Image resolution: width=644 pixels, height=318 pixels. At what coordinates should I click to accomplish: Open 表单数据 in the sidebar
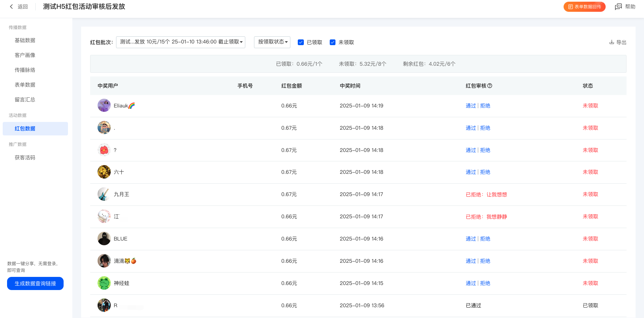coord(25,85)
